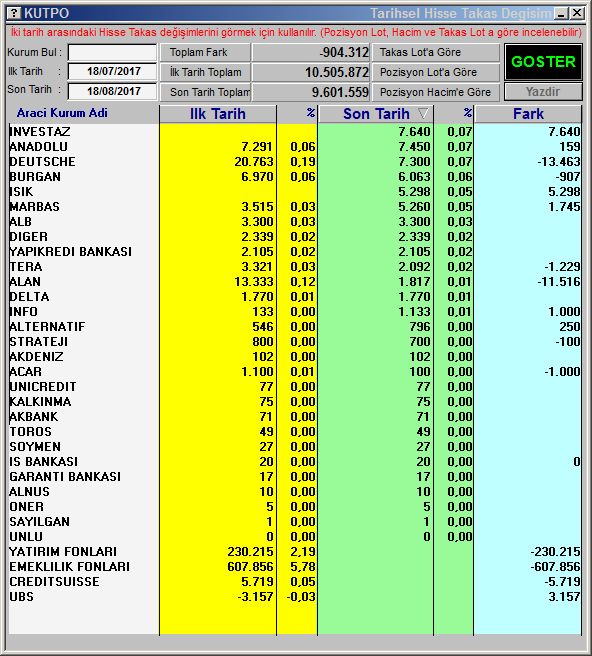Select the SOYMEN row
The width and height of the screenshot is (592, 656).
[x=295, y=447]
